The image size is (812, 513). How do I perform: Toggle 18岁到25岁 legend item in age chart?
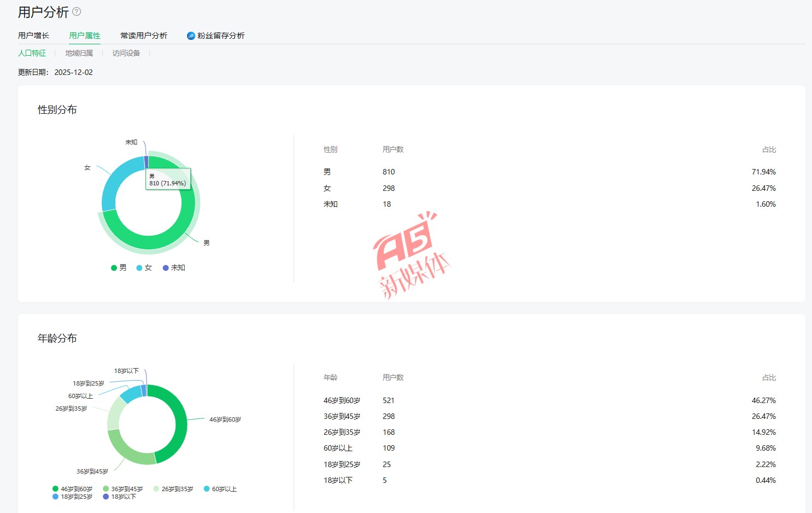point(72,497)
